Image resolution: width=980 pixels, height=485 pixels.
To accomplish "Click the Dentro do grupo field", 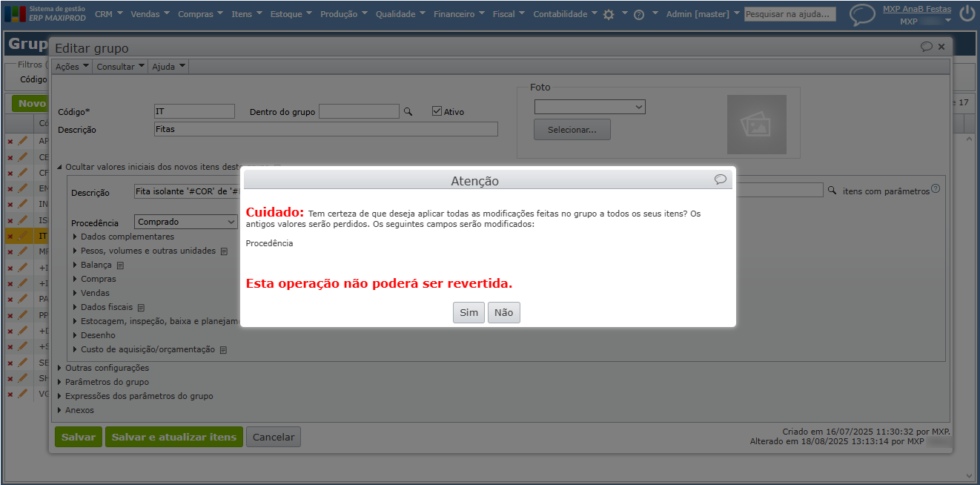I will [359, 111].
